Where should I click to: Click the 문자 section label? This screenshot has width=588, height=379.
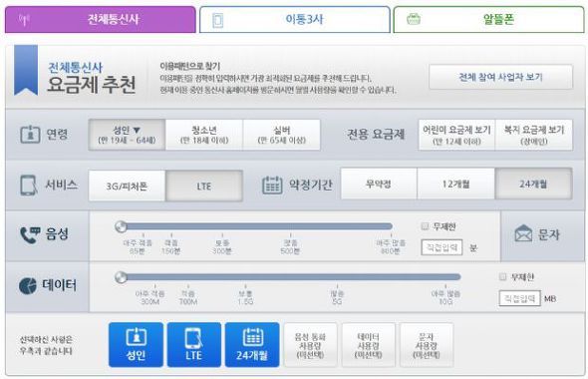548,234
